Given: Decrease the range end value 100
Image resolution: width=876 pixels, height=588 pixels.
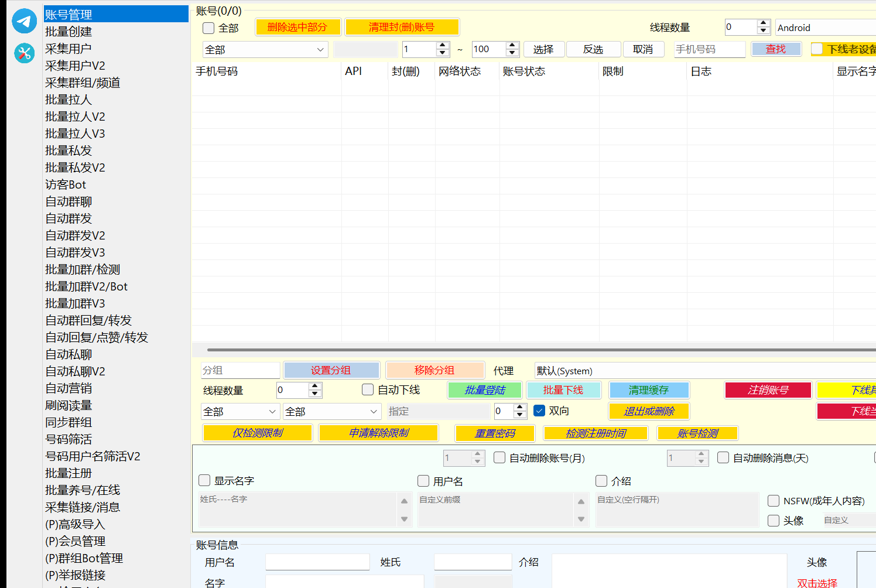Looking at the screenshot, I should tap(512, 53).
